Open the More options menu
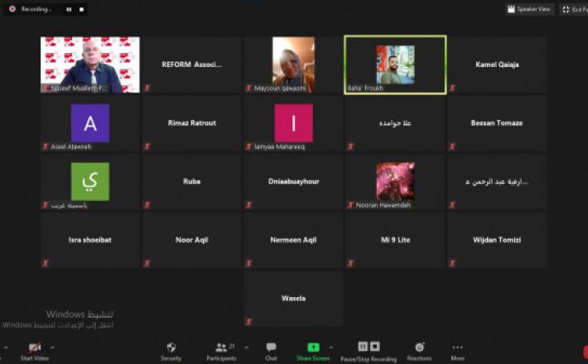 [x=457, y=347]
